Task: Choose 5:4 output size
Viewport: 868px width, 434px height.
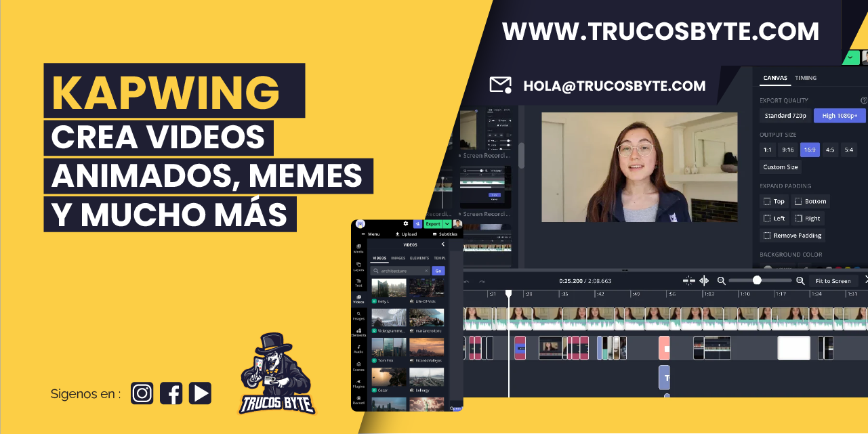Action: click(x=849, y=150)
